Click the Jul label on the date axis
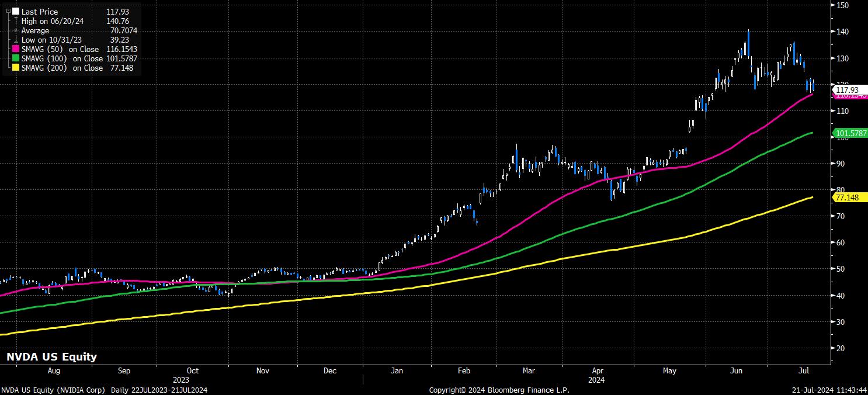 click(804, 370)
